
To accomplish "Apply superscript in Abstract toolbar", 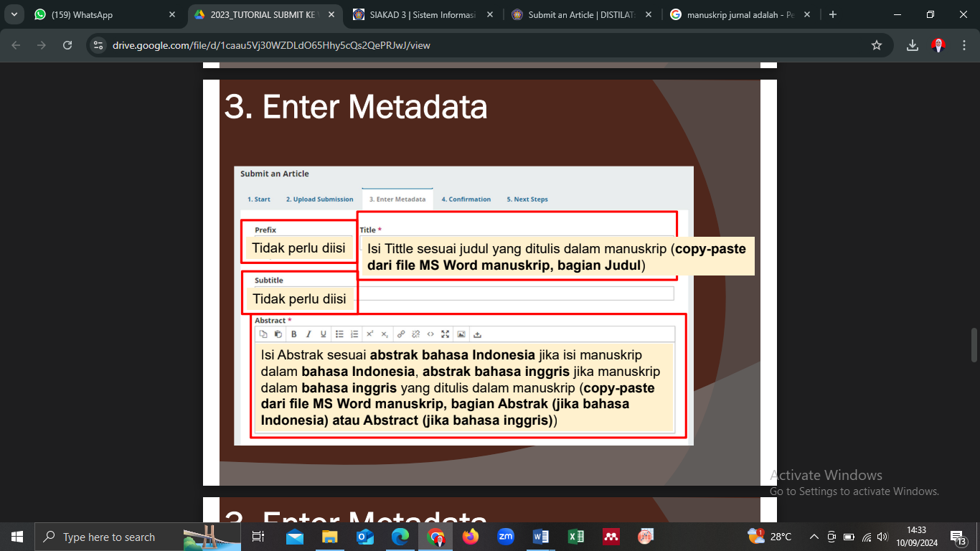I will (x=369, y=334).
